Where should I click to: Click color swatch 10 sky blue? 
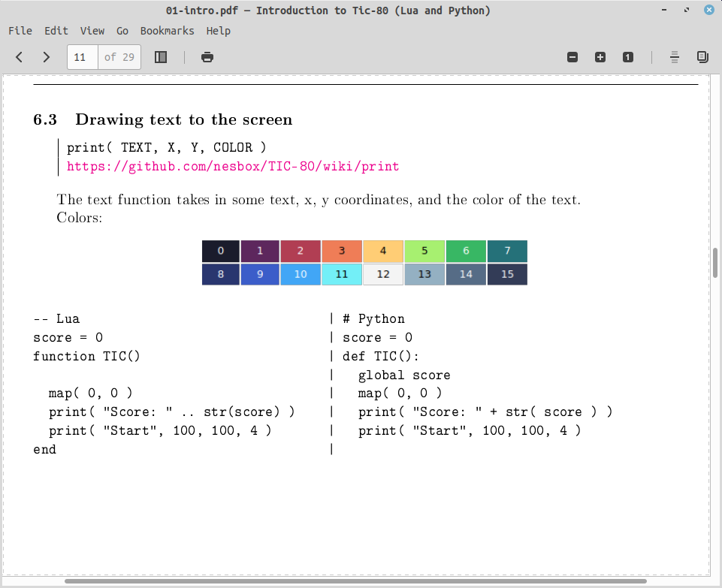coord(301,274)
